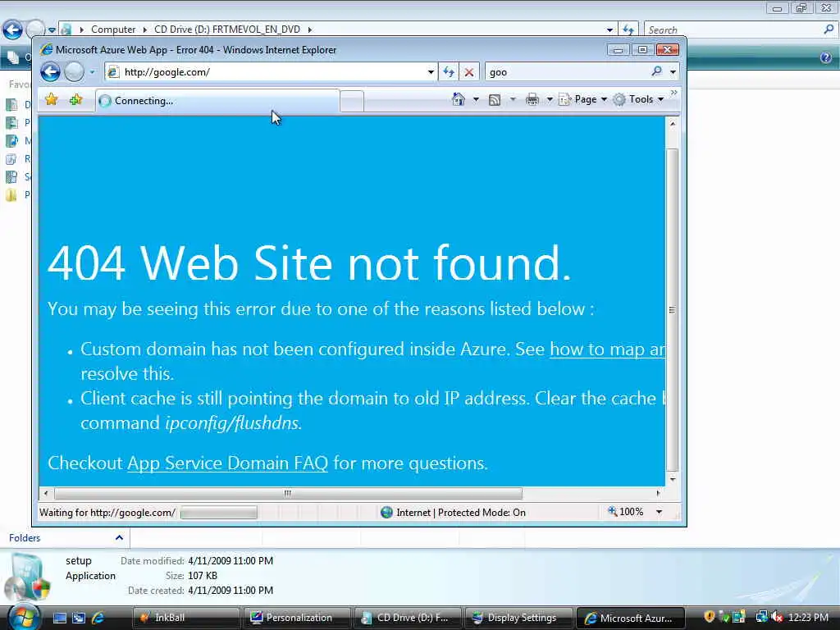Screen dimensions: 840x630
Task: Click the Refresh button in Internet Explorer
Action: (x=449, y=72)
